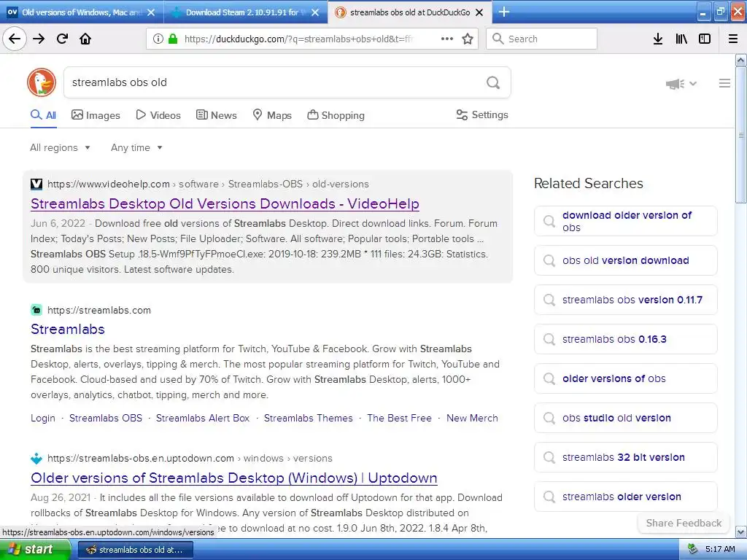The width and height of the screenshot is (747, 560).
Task: Close the streamlabs obs old tab
Action: point(479,12)
